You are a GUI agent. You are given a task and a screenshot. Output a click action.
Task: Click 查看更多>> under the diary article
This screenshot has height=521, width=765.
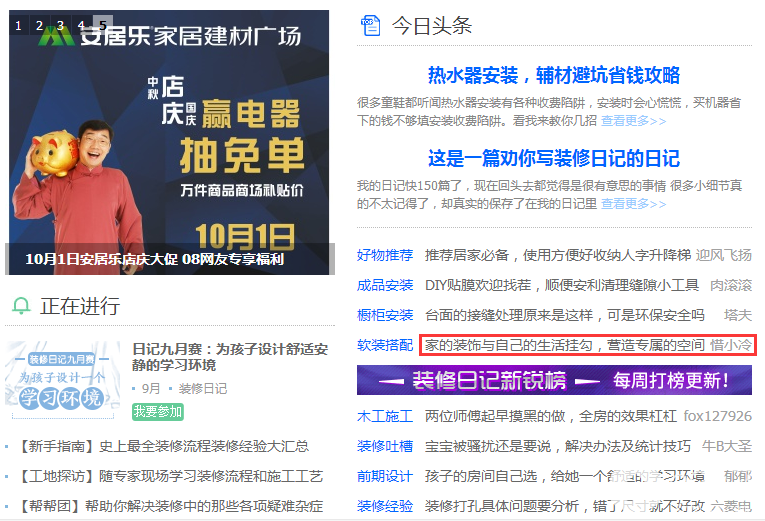(633, 203)
